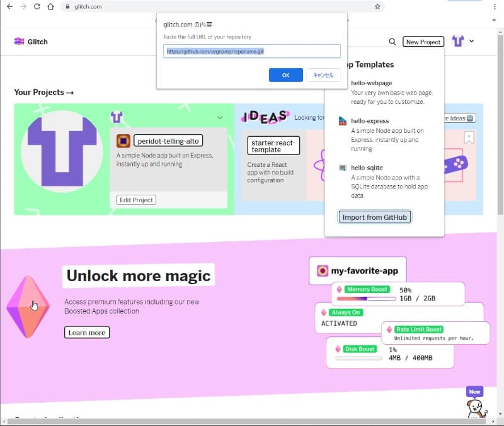Click the browser forward arrow

coord(23,6)
